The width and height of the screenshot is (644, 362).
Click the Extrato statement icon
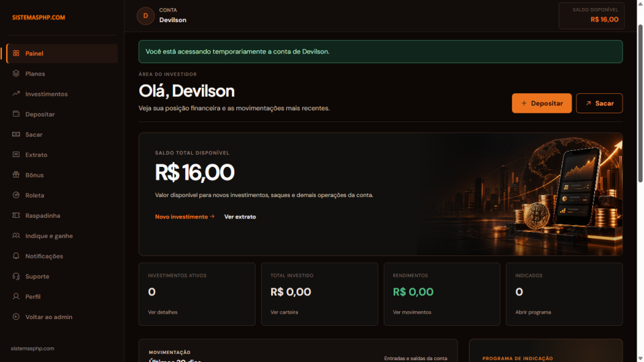pos(16,154)
